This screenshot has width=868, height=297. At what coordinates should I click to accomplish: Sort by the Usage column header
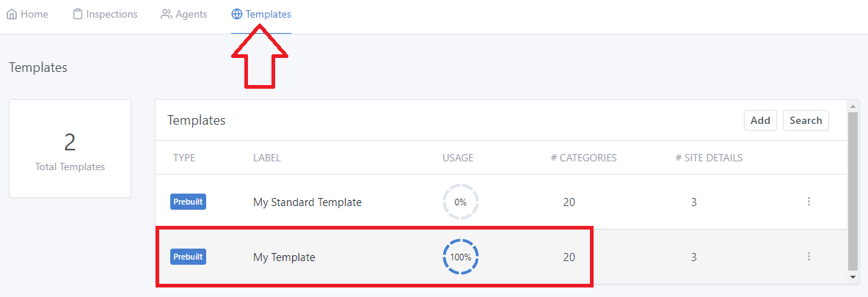(458, 158)
